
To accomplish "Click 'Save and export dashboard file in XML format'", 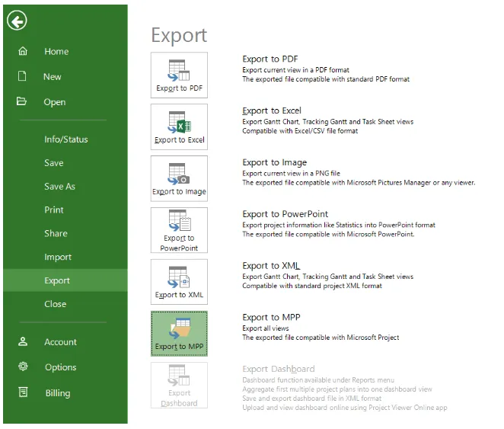I will tap(311, 399).
